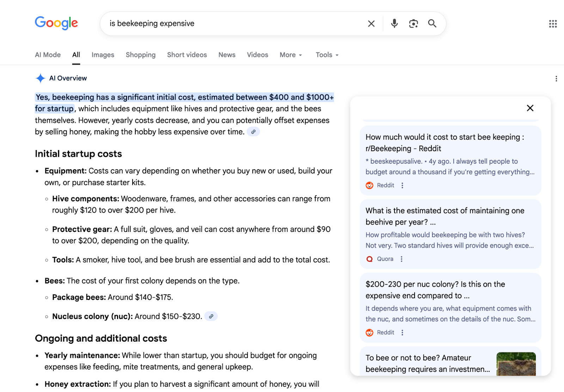Click the magnifying glass search button
This screenshot has width=564, height=392.
(432, 24)
